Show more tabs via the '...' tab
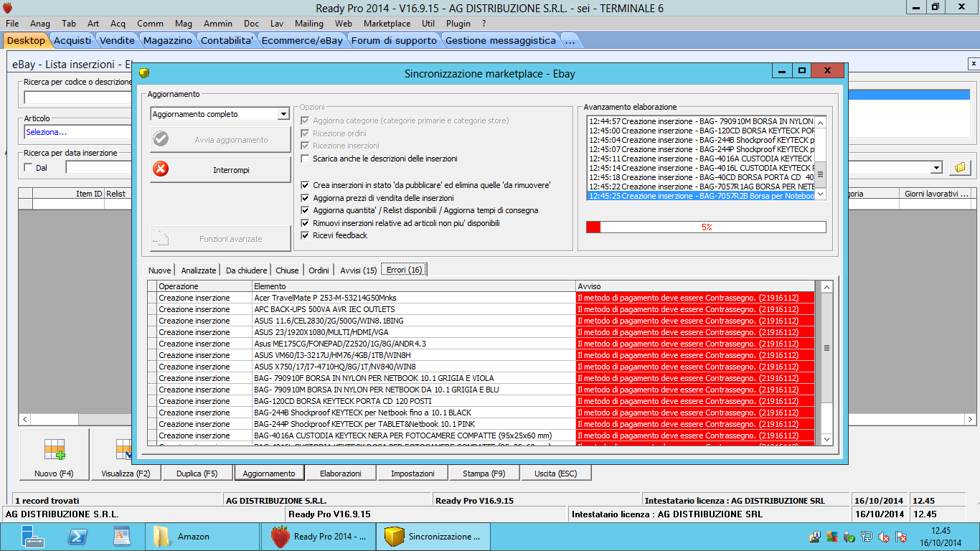980x551 pixels. (x=570, y=41)
